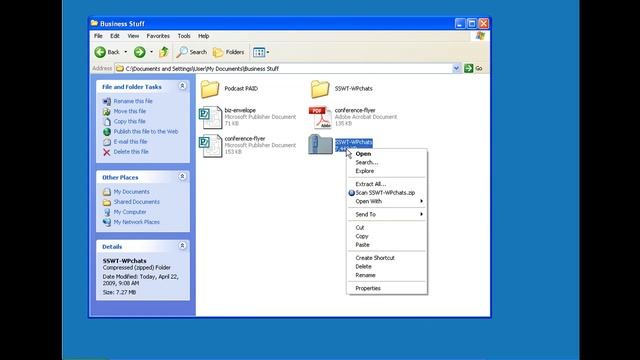Click Move this file link
The height and width of the screenshot is (360, 640).
point(129,111)
